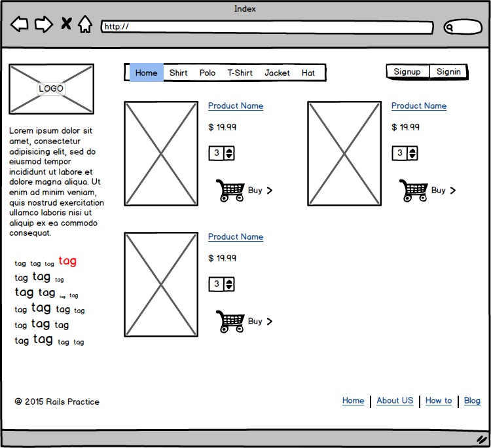
Task: Click the red tag in tag cloud
Action: pyautogui.click(x=67, y=261)
